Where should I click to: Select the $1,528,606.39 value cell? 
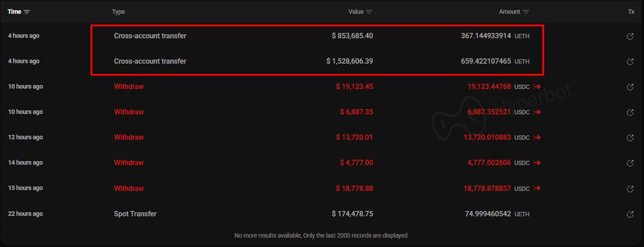pos(349,62)
